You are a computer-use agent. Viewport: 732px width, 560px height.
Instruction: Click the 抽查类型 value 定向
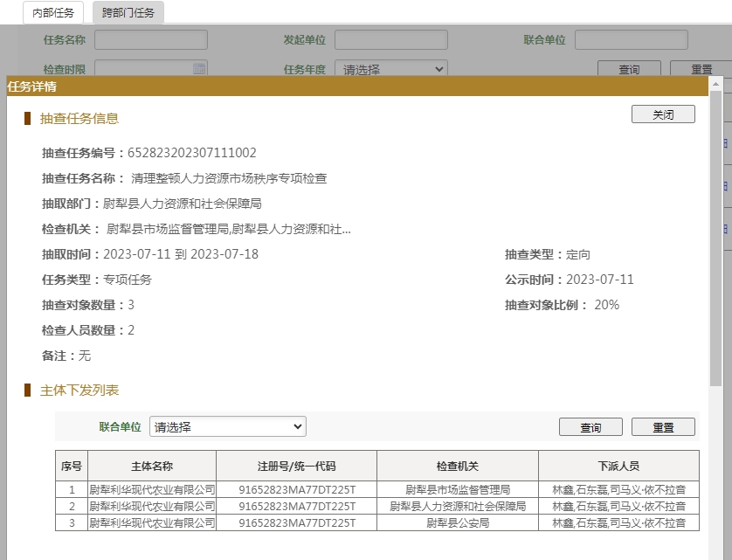tap(578, 254)
